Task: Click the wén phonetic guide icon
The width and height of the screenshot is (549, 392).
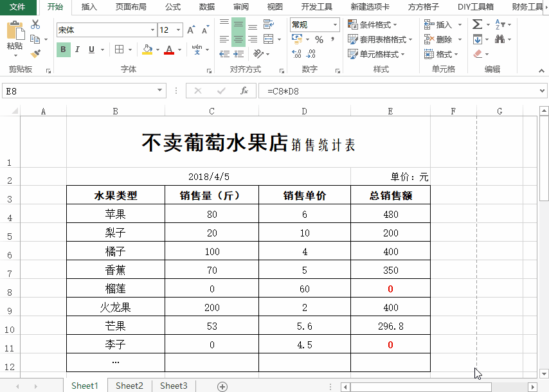Action: (197, 49)
